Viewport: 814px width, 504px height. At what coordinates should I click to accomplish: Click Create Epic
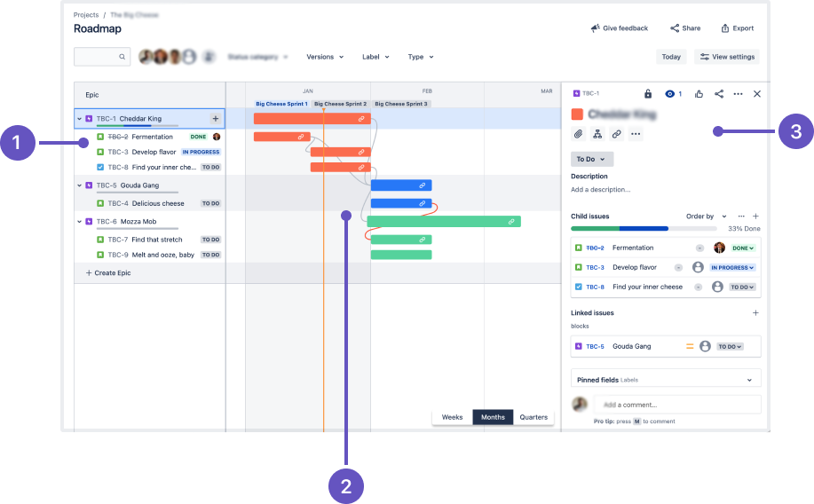click(108, 273)
